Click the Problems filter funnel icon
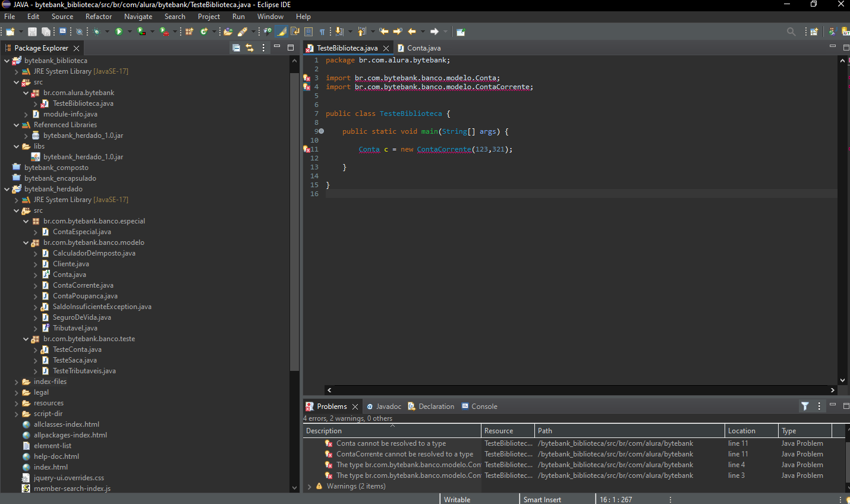850x504 pixels. tap(805, 406)
